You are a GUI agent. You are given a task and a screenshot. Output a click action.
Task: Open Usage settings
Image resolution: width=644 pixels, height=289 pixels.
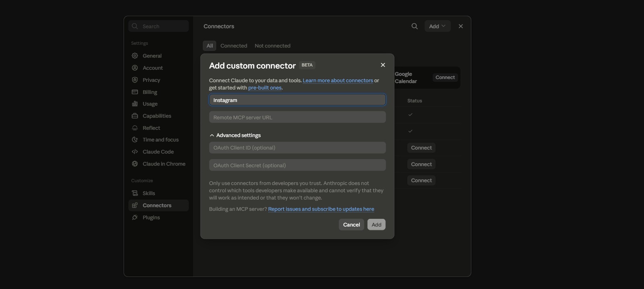(159, 104)
